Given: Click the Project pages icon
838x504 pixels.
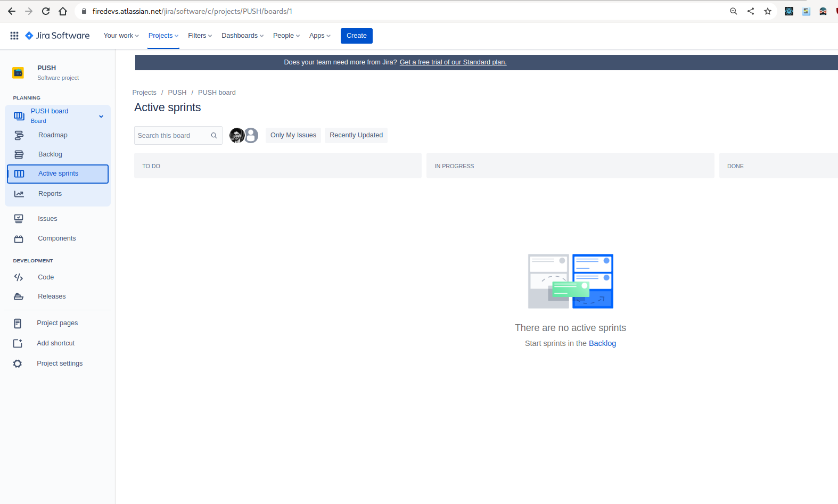Looking at the screenshot, I should pyautogui.click(x=18, y=323).
